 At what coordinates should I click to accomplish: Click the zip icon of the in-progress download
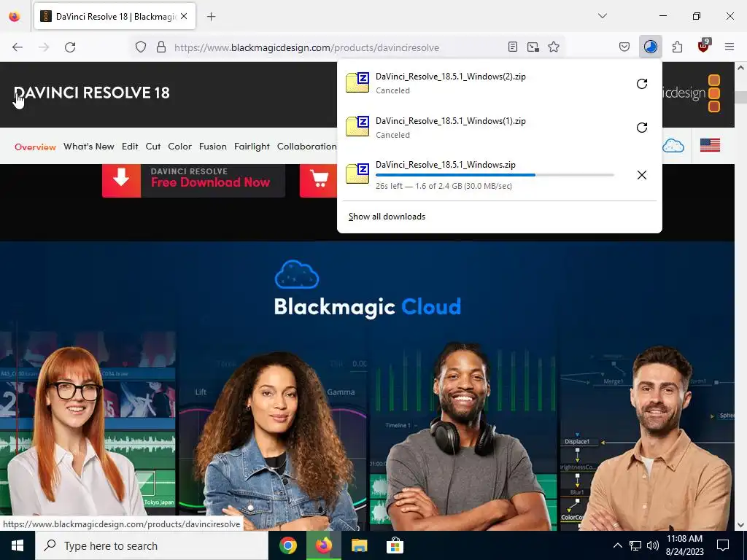(x=357, y=174)
